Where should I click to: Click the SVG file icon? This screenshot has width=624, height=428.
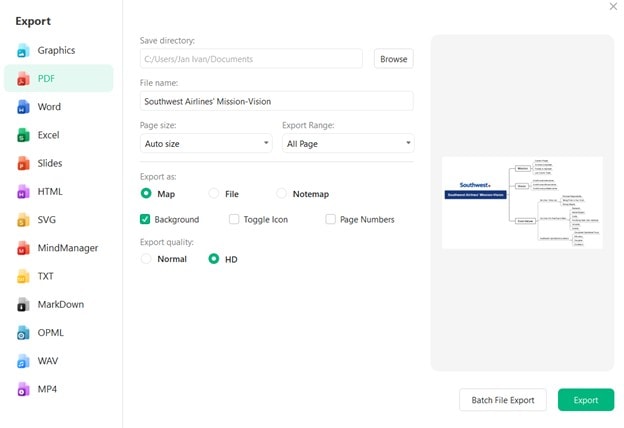tap(23, 219)
